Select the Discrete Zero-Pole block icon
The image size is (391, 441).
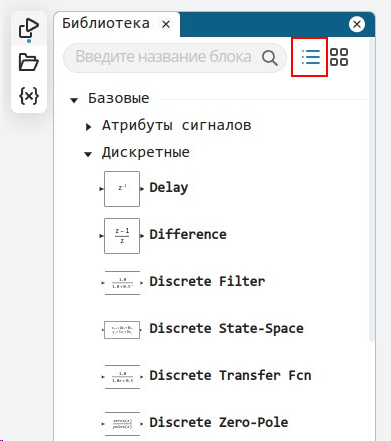(x=122, y=424)
